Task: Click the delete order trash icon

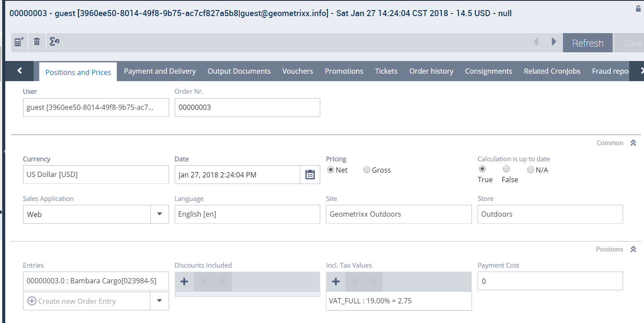Action: (x=37, y=41)
